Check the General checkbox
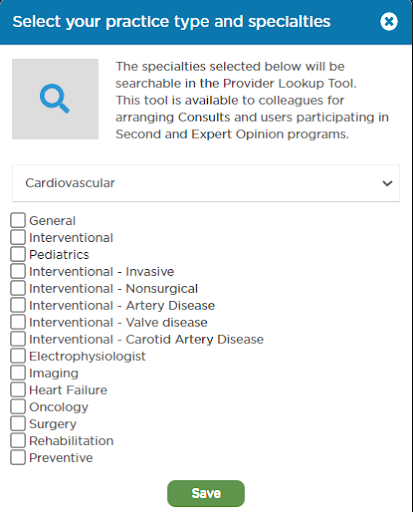This screenshot has height=512, width=413. pos(18,220)
